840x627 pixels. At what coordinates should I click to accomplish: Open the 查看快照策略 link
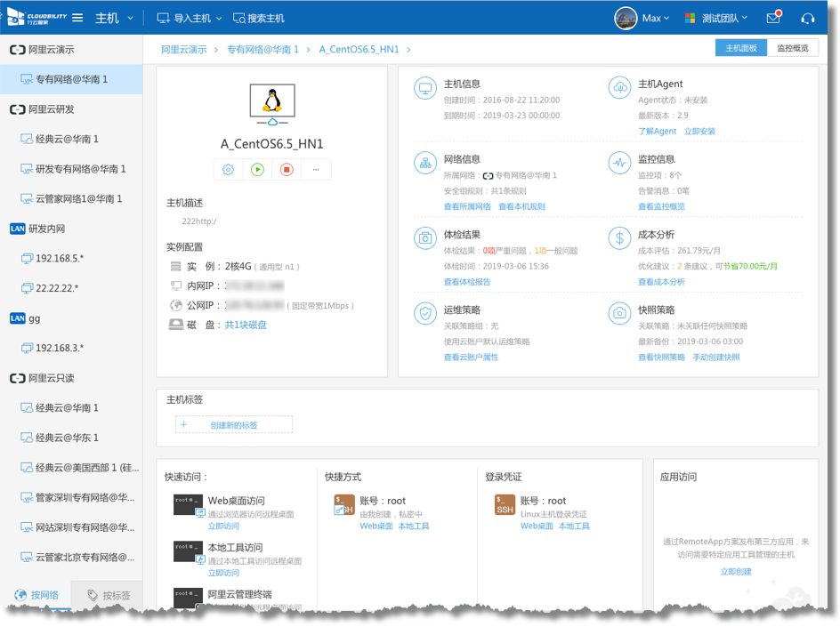point(661,358)
